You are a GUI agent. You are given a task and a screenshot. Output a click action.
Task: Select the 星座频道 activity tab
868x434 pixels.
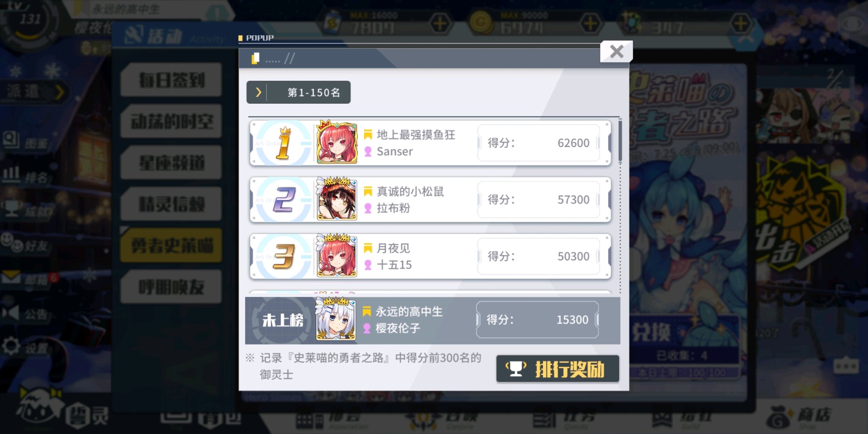click(x=171, y=163)
